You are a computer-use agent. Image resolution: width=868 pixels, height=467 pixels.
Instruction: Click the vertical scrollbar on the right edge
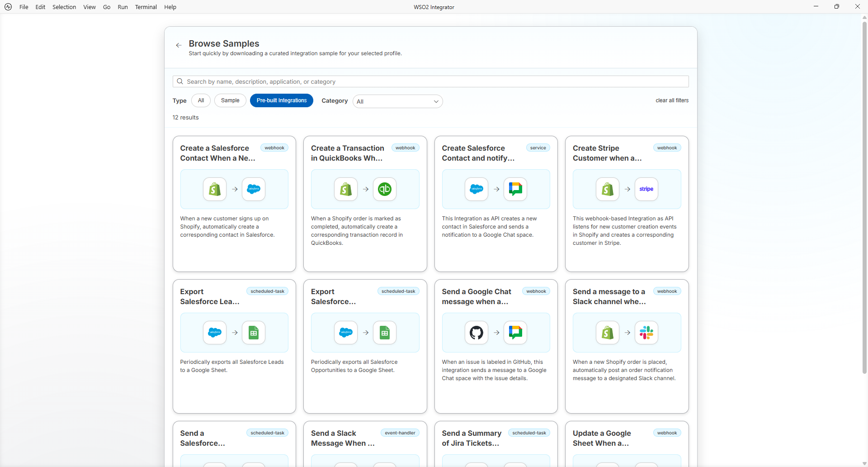[864, 197]
